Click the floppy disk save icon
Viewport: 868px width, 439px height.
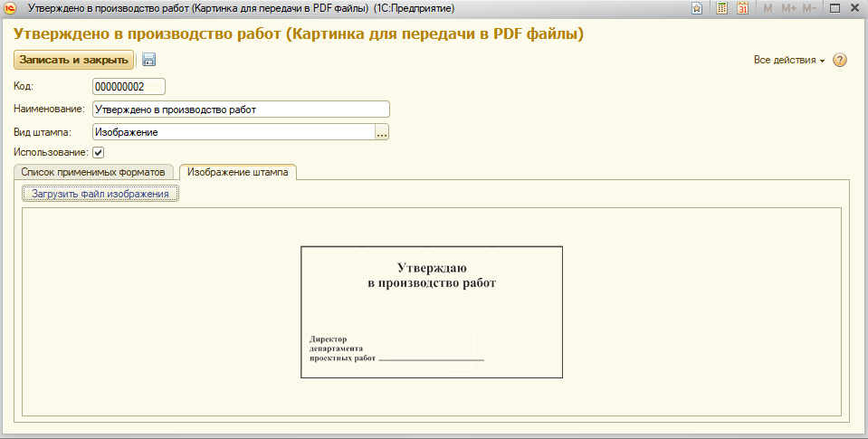point(148,60)
